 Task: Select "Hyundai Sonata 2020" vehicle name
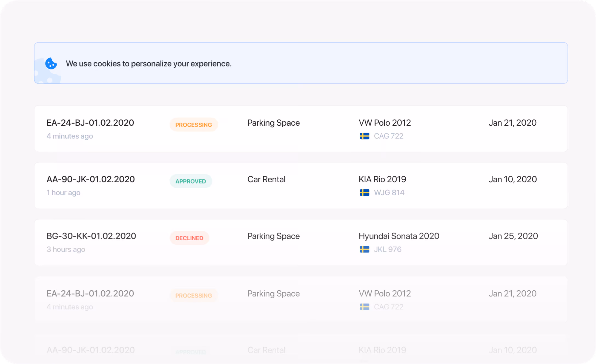(399, 236)
